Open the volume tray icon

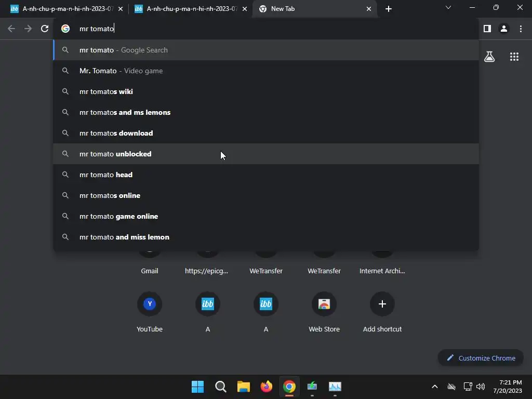(481, 387)
